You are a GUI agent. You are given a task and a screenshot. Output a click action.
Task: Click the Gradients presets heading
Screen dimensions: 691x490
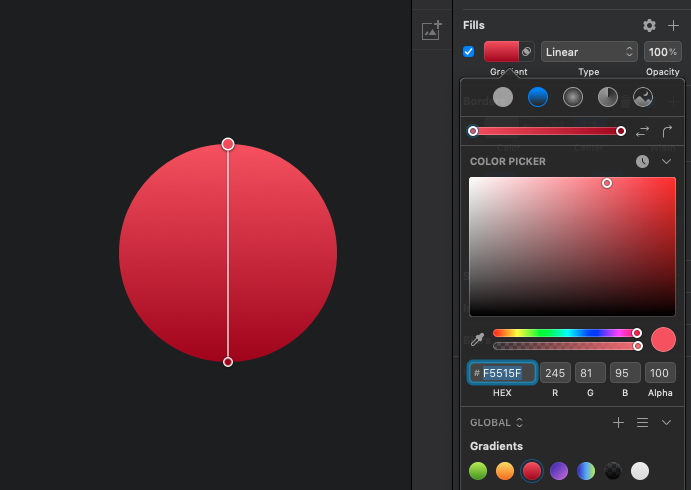tap(496, 446)
